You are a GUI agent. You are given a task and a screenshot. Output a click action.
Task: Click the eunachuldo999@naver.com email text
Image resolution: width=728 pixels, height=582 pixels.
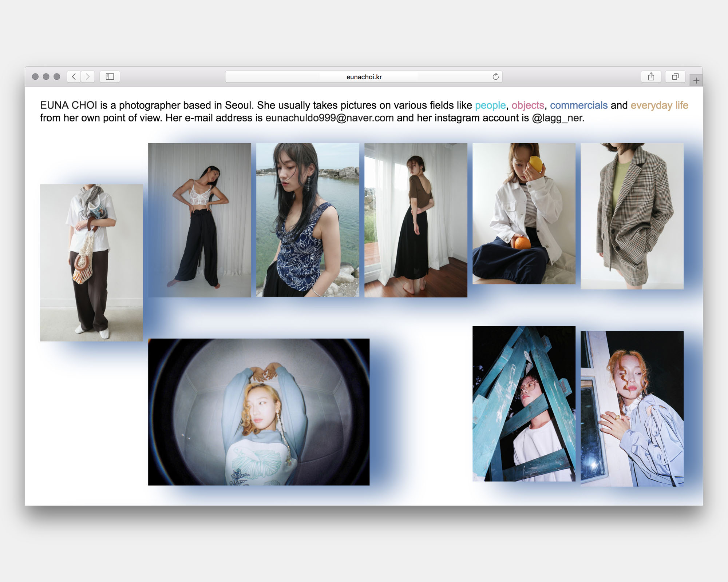click(x=329, y=118)
